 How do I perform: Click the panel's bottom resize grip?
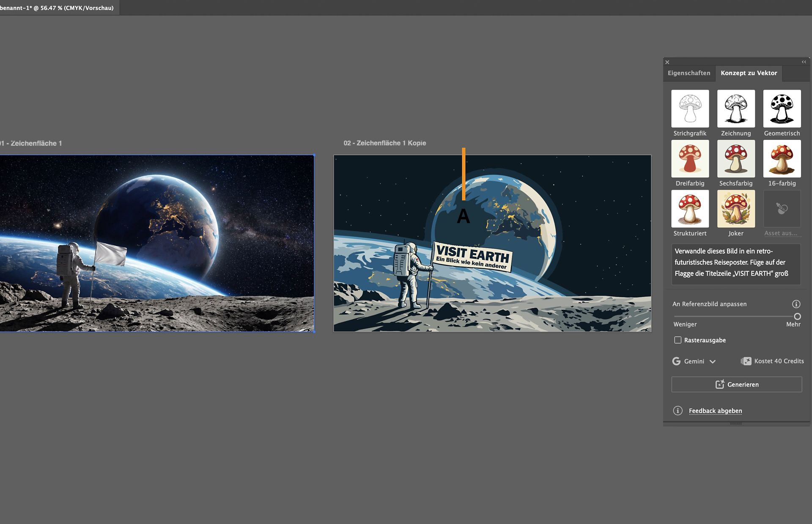[736, 423]
